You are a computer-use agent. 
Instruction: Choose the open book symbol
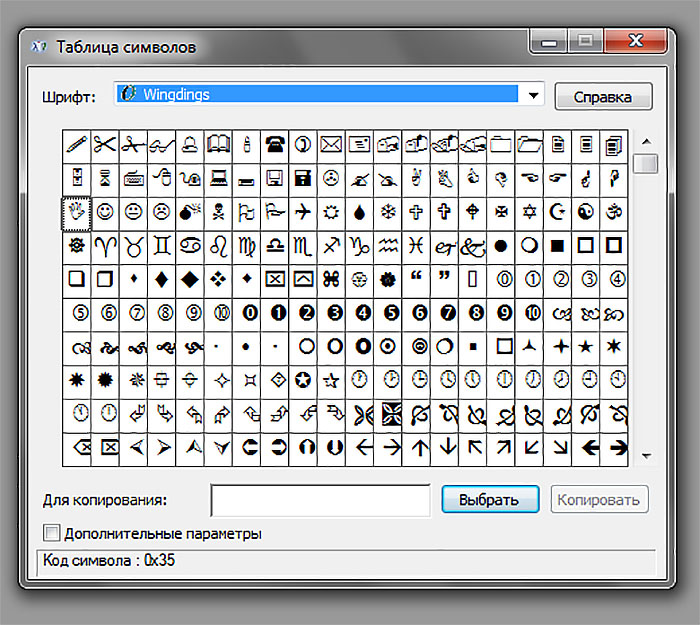coord(218,146)
